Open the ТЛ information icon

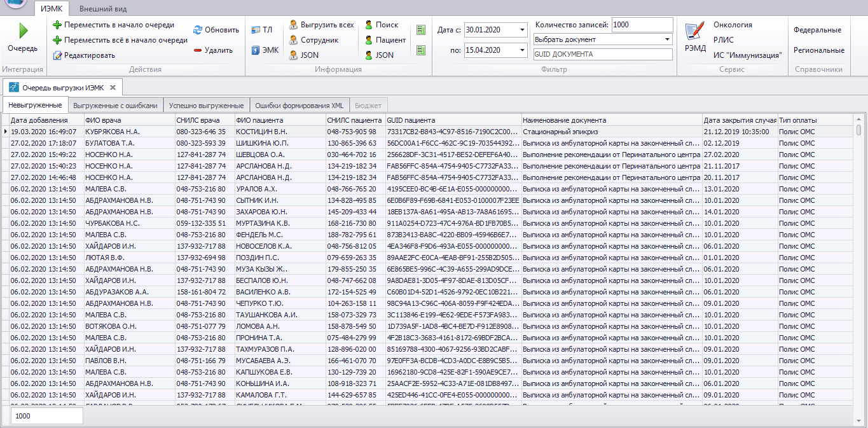256,30
